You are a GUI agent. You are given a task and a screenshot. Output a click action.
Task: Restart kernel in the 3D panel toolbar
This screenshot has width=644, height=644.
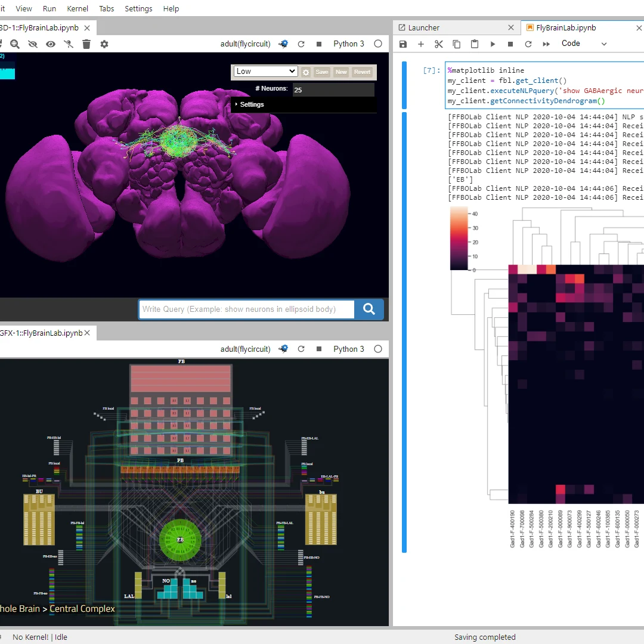click(301, 44)
